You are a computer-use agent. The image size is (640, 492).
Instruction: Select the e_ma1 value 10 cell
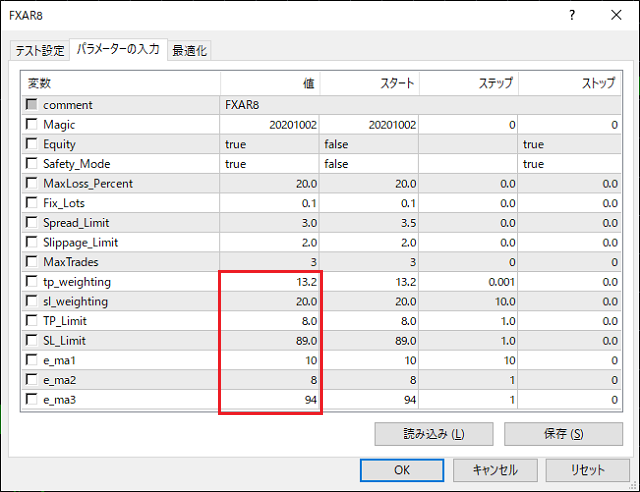(x=269, y=360)
